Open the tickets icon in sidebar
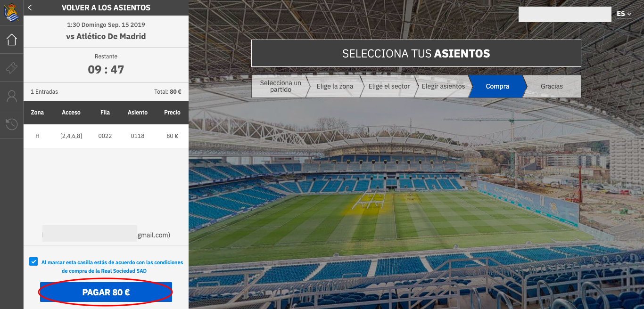 12,68
